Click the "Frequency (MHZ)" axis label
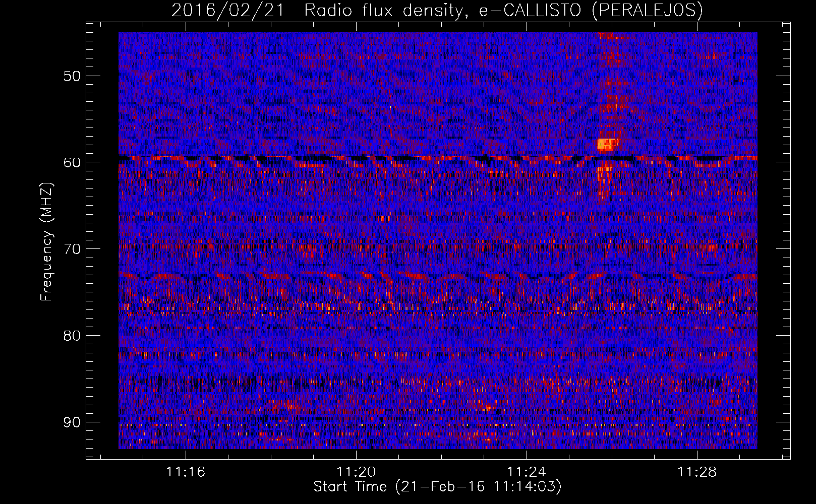The width and height of the screenshot is (816, 504). pos(46,242)
